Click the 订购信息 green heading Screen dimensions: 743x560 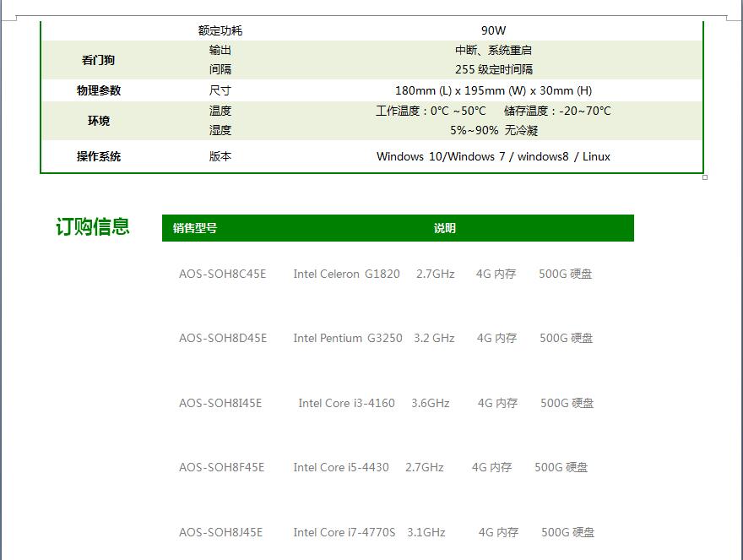93,226
